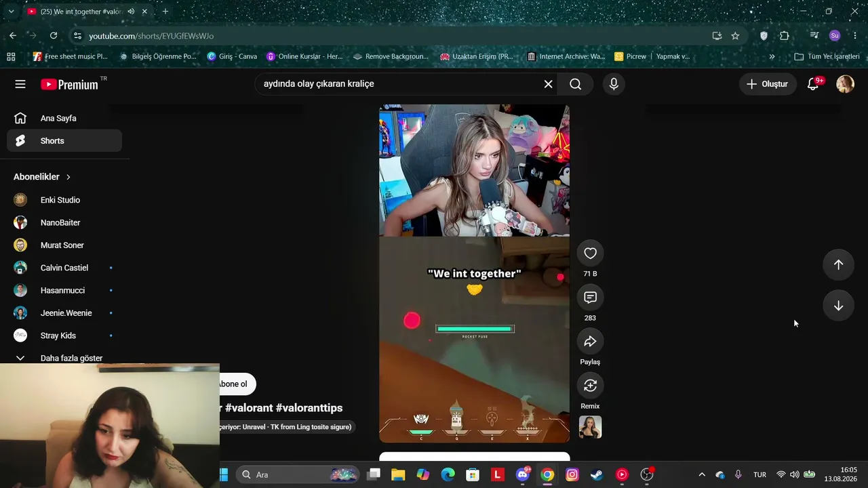Open File Explorer from the taskbar

(x=398, y=474)
